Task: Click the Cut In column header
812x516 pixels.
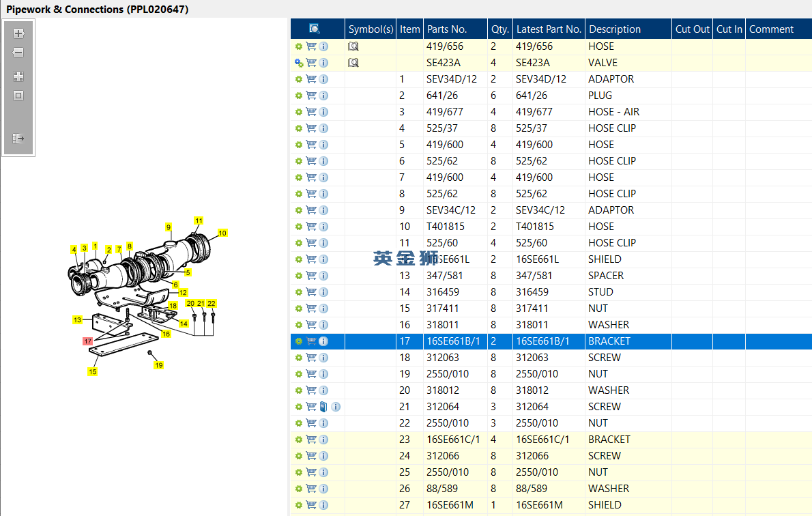Action: coord(729,29)
